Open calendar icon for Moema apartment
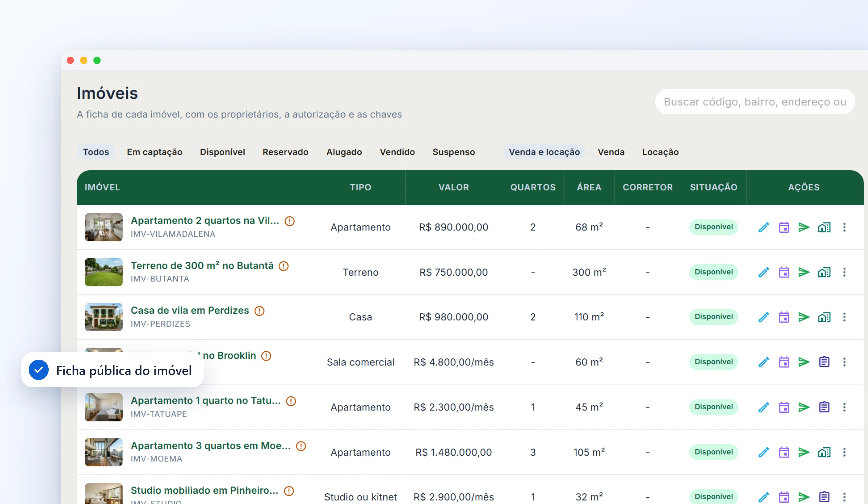 click(x=784, y=452)
